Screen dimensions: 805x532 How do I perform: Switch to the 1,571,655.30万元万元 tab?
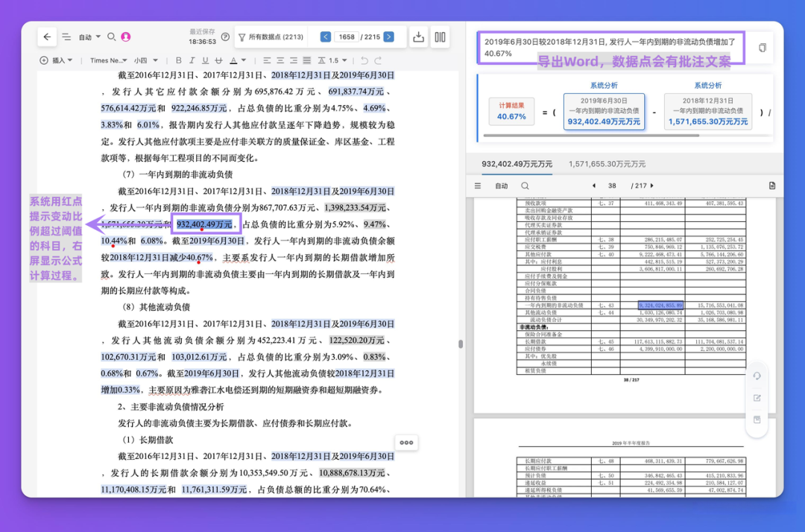(x=607, y=164)
